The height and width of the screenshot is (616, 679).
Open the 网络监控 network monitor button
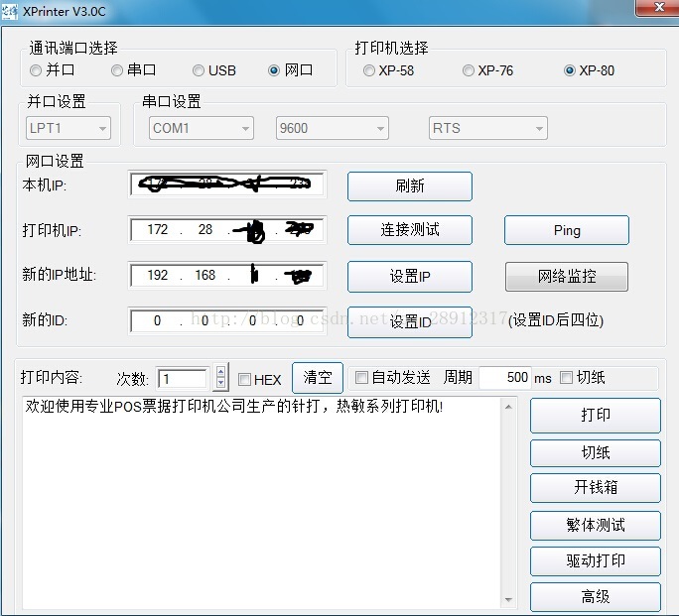click(x=567, y=276)
